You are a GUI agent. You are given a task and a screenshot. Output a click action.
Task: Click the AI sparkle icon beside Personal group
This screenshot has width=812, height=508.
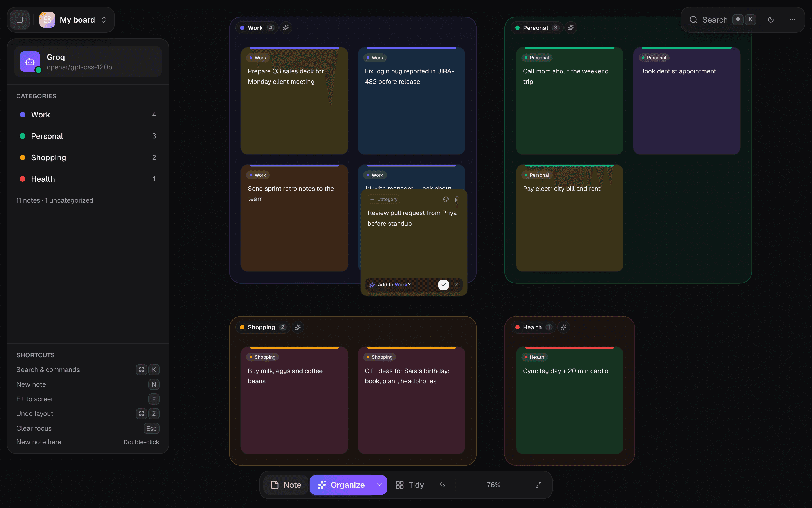tap(571, 28)
